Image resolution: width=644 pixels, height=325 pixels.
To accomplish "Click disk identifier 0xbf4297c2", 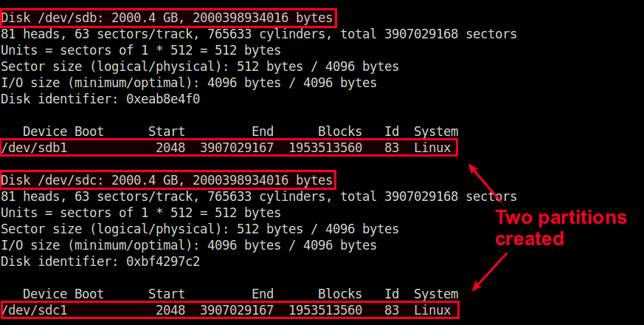I will coord(163,261).
